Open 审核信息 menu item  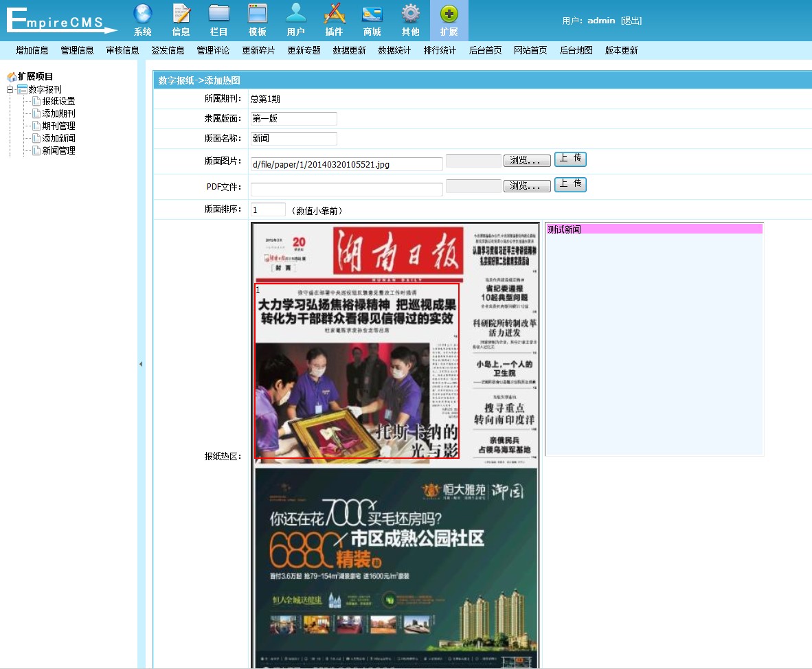click(x=123, y=50)
